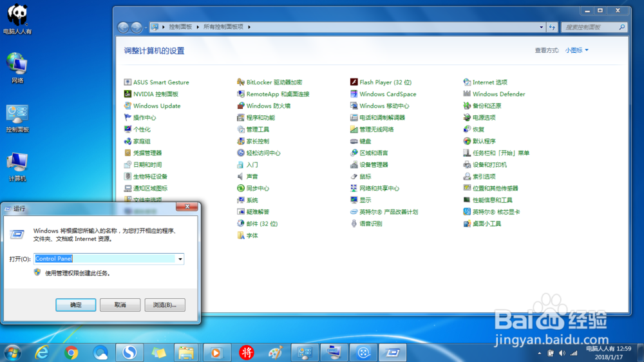The width and height of the screenshot is (644, 362).
Task: Open 程序和功能 link
Action: click(x=260, y=117)
